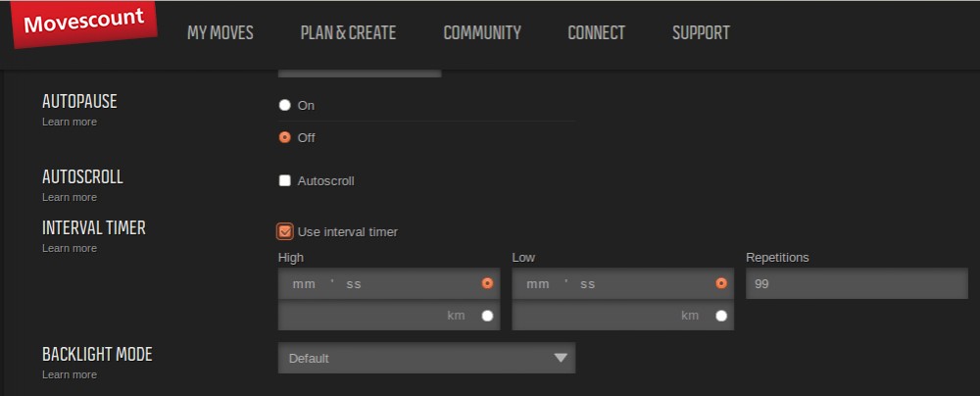Select time radio for Low interval

[x=721, y=283]
